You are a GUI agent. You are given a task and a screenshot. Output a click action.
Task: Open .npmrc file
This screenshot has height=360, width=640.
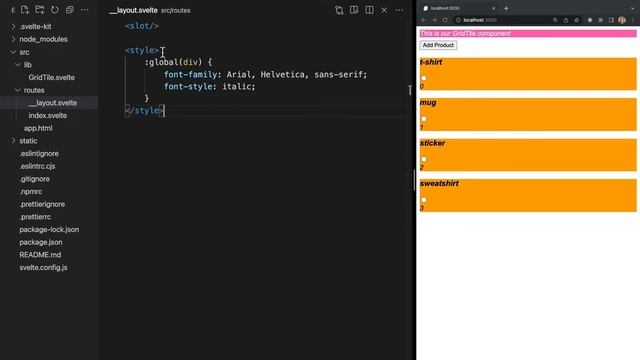tap(31, 191)
